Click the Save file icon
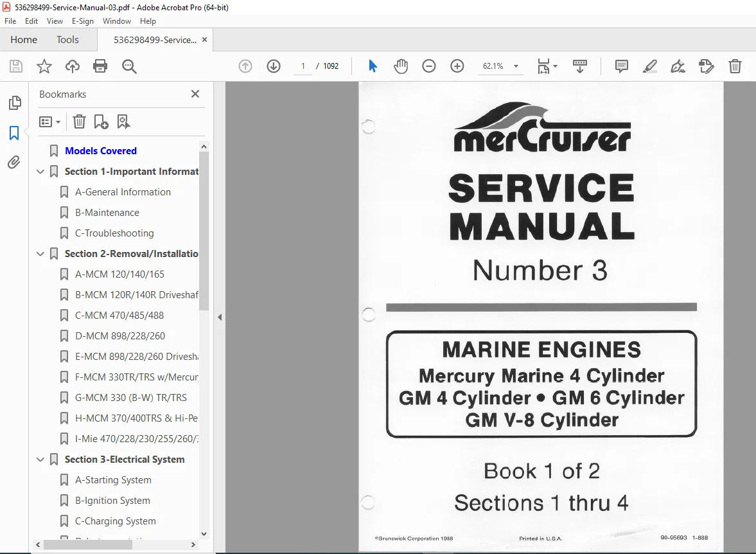This screenshot has height=554, width=756. pyautogui.click(x=16, y=66)
